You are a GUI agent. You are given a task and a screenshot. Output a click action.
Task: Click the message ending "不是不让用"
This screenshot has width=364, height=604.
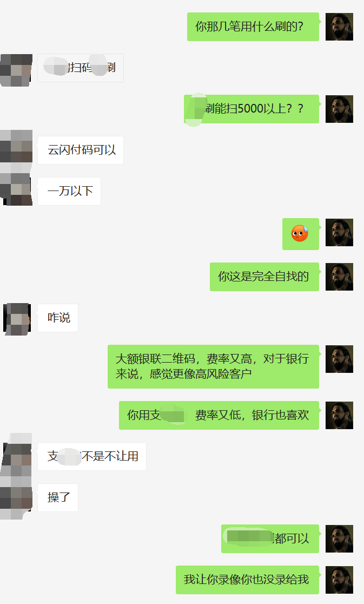click(x=91, y=456)
